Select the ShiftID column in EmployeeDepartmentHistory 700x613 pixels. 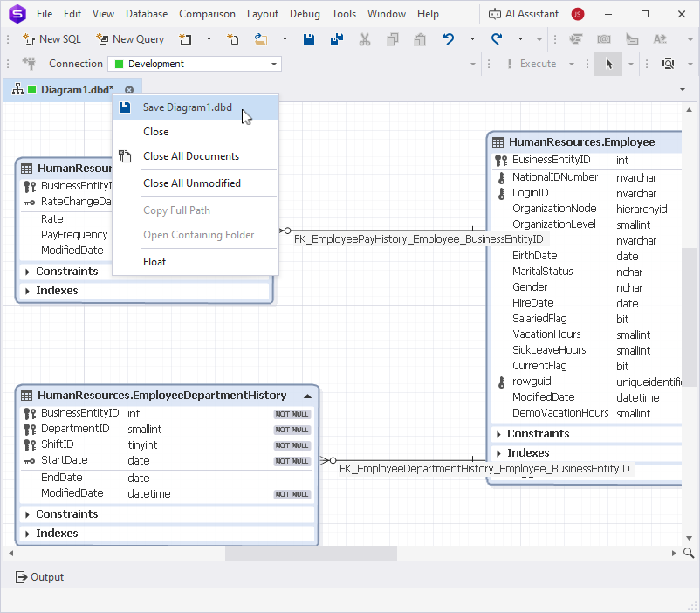tap(58, 444)
